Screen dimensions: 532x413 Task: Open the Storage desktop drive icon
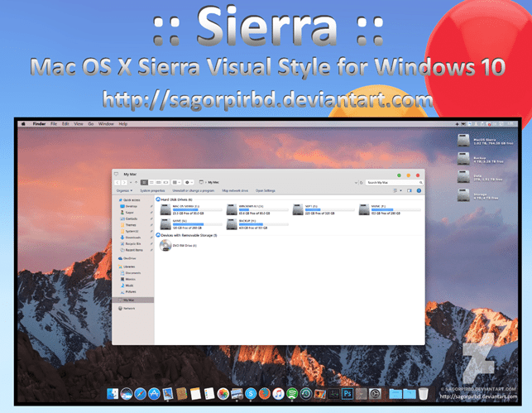click(463, 194)
